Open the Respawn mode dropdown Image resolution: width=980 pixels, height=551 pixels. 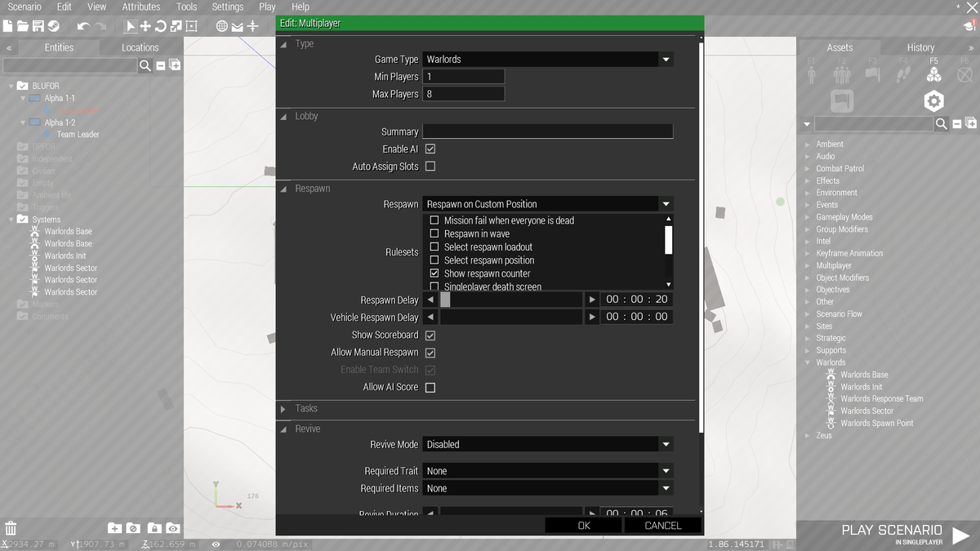[666, 203]
